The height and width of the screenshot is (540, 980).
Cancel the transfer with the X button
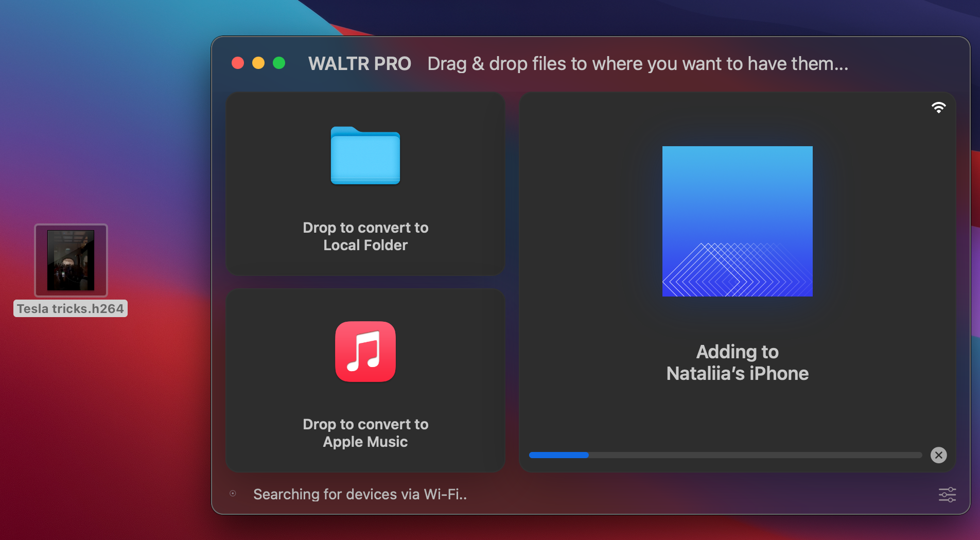(938, 455)
